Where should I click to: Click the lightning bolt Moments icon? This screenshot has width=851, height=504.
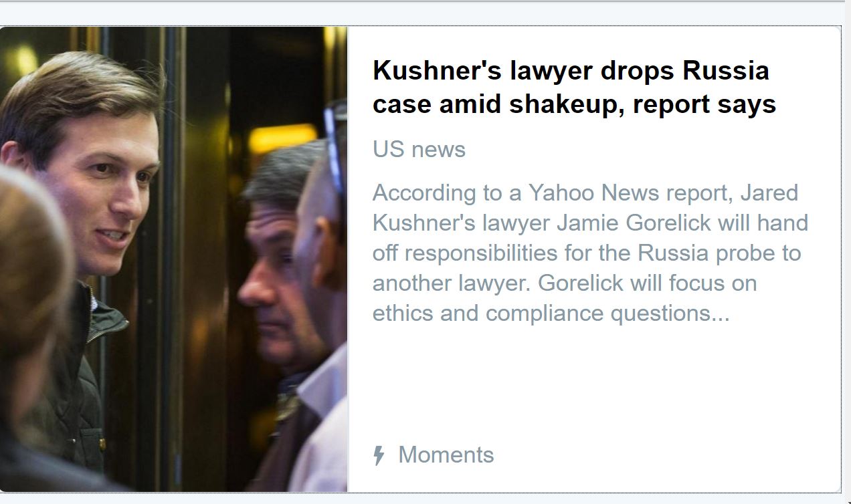(379, 455)
